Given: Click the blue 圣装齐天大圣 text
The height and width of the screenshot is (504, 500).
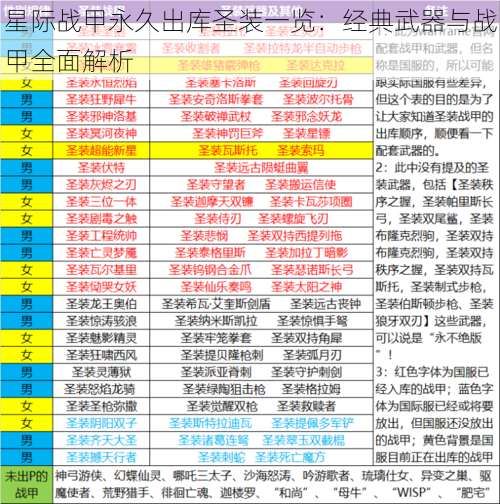Looking at the screenshot, I should [101, 440].
